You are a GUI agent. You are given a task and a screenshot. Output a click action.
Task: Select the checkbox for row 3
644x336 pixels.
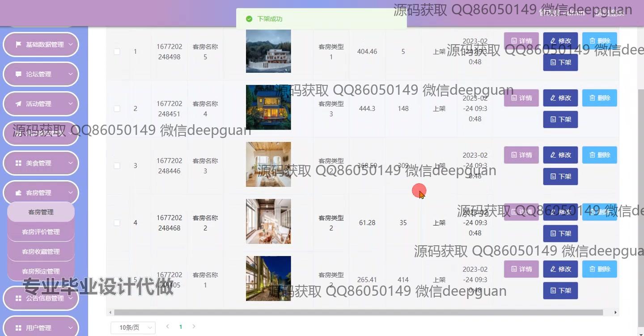[x=117, y=166]
